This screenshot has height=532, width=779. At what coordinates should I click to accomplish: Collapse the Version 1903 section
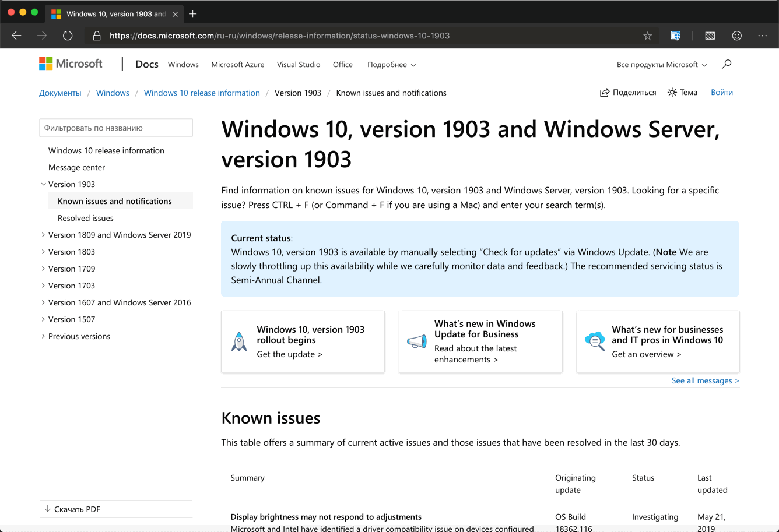[x=43, y=184]
